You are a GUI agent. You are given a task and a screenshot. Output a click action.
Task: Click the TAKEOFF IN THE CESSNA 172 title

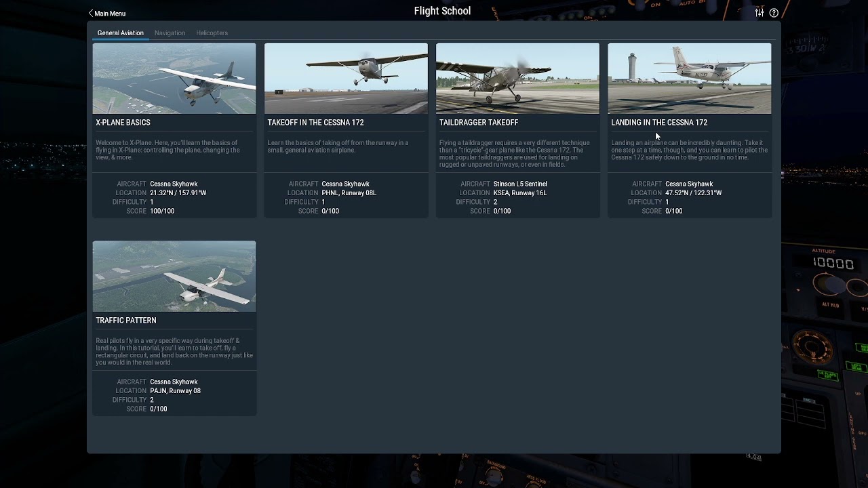(315, 123)
